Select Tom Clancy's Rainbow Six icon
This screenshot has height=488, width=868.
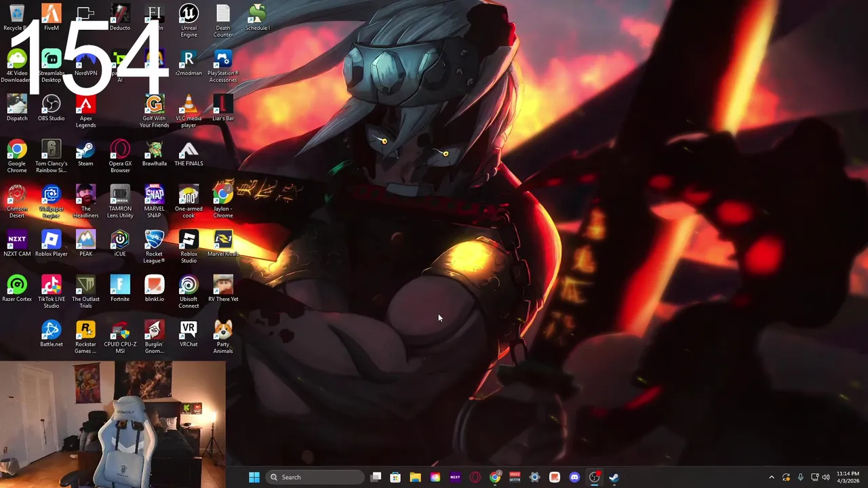pyautogui.click(x=51, y=157)
